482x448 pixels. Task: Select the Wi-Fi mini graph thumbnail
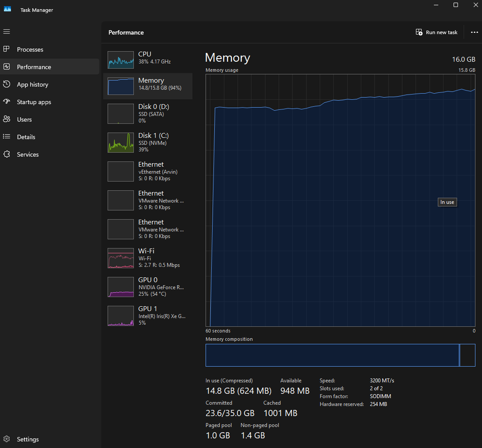(x=121, y=258)
